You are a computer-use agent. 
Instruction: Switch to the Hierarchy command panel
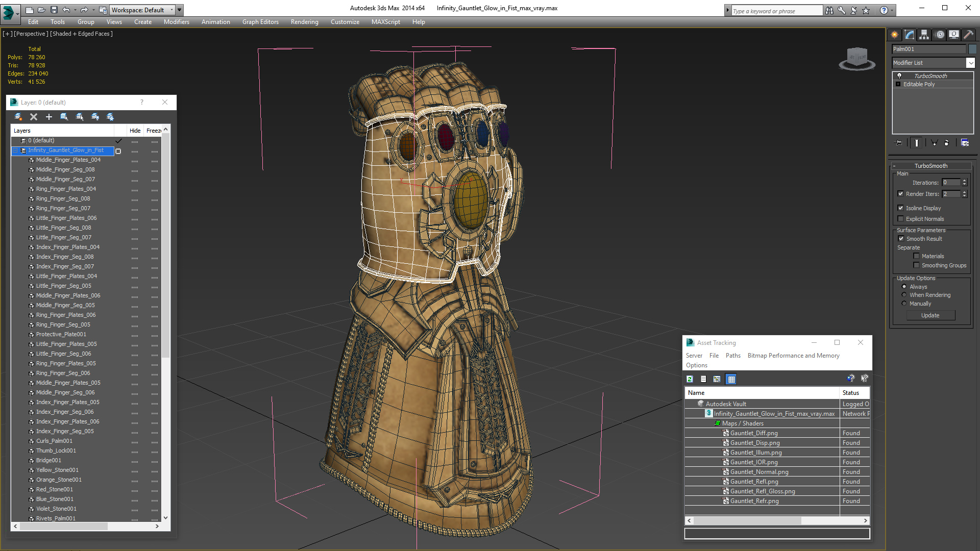pos(924,35)
